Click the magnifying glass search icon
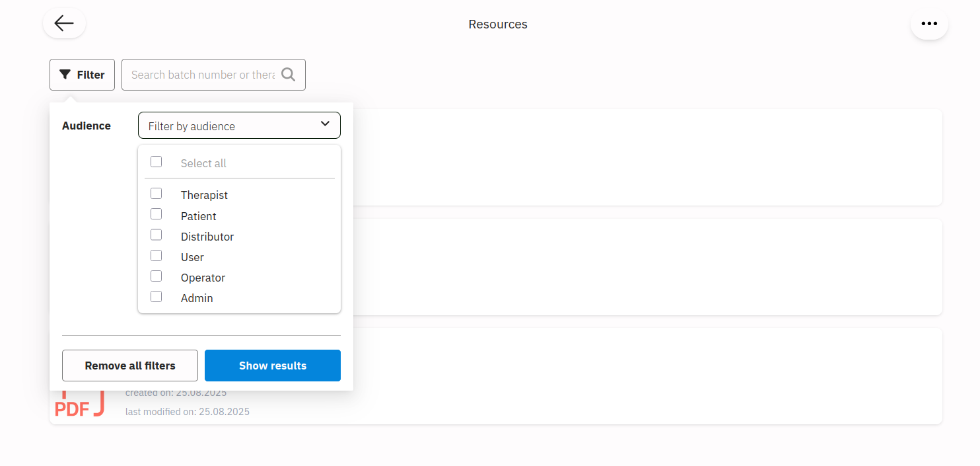Screen dimensions: 980x466 click(289, 75)
